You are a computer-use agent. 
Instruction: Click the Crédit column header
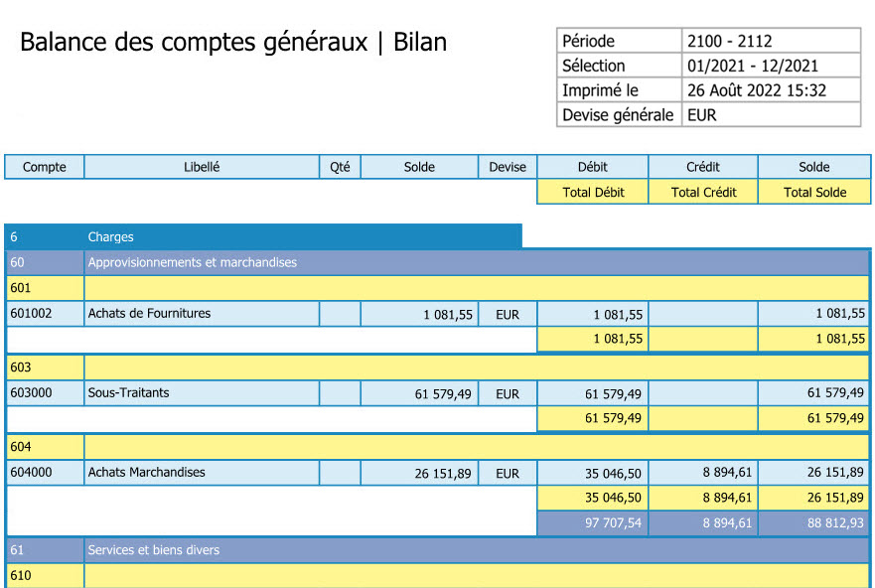pyautogui.click(x=702, y=167)
